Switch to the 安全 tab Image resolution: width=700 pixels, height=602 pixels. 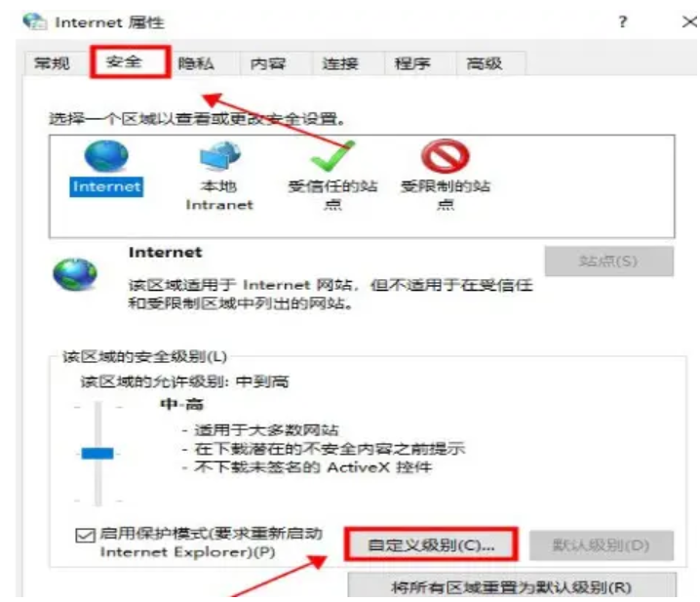[124, 61]
